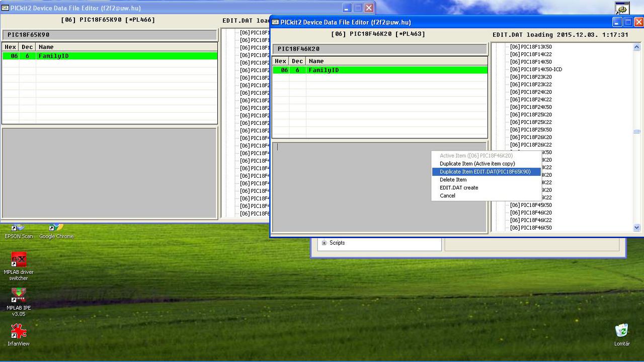Select [06] PIC18F25K50 in device tree
Image resolution: width=644 pixels, height=362 pixels.
pos(531,130)
